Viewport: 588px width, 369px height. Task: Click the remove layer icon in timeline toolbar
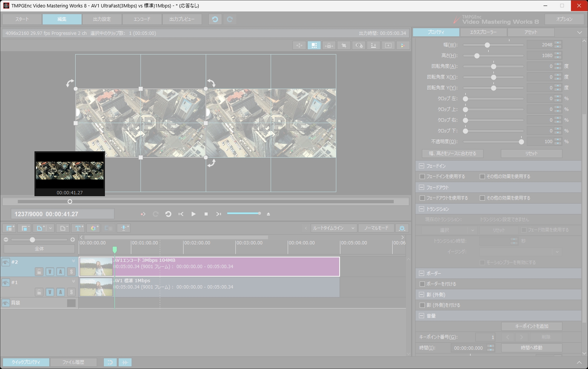pyautogui.click(x=24, y=228)
